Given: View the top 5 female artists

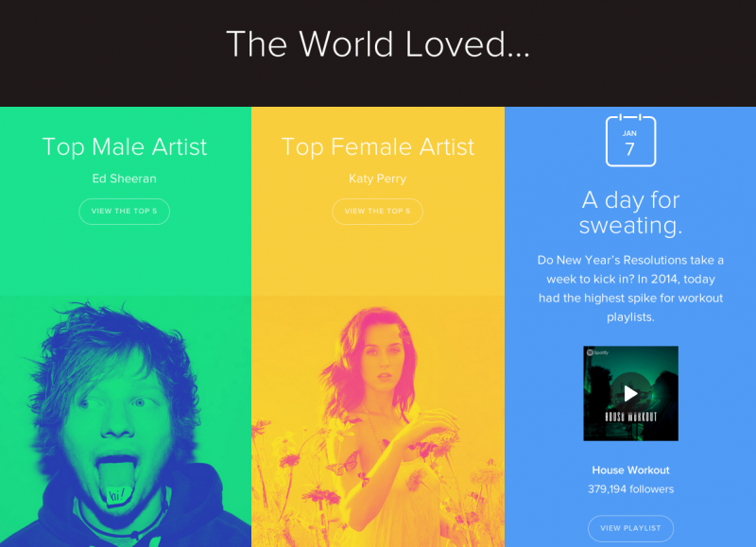Looking at the screenshot, I should pos(377,211).
